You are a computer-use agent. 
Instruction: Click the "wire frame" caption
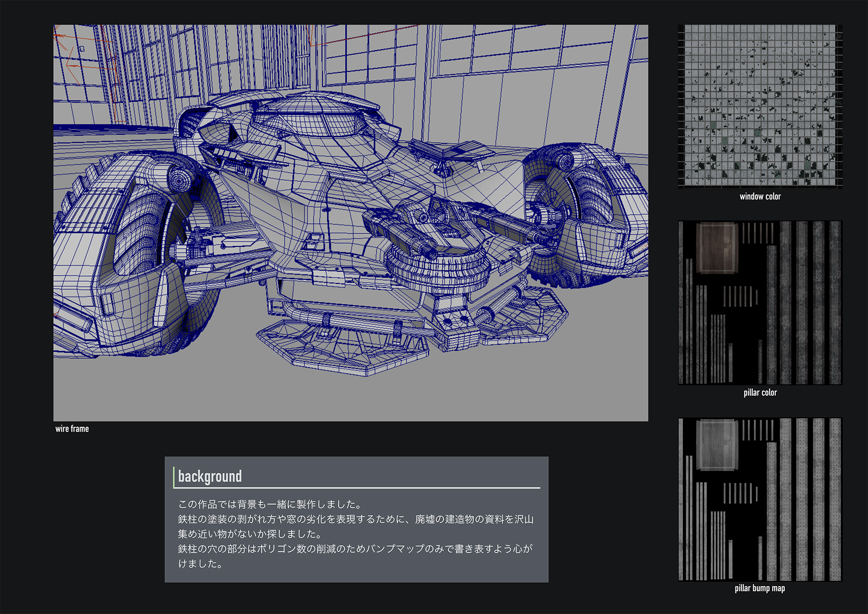[x=72, y=429]
